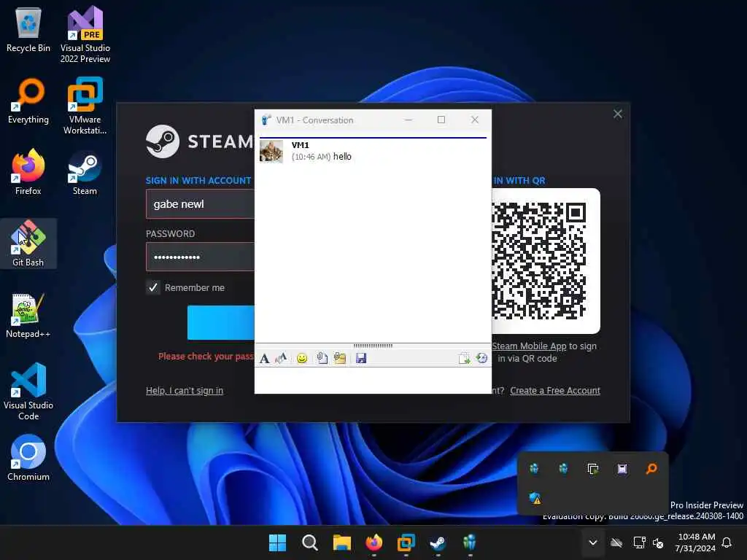Image resolution: width=747 pixels, height=560 pixels.
Task: Click the blue Steam sign in button
Action: [x=220, y=322]
